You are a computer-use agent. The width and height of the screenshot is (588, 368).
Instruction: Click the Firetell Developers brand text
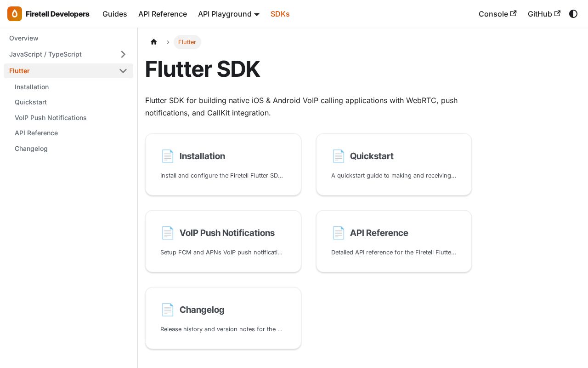(57, 14)
